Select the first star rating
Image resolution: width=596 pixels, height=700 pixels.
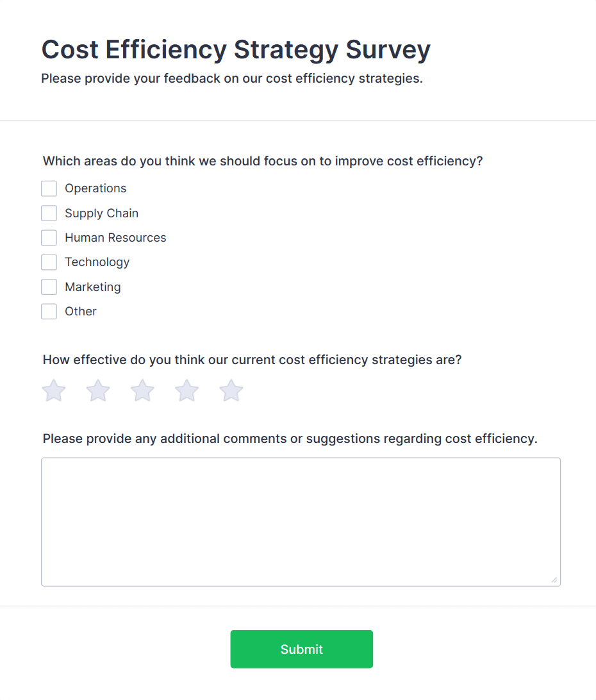coord(54,390)
